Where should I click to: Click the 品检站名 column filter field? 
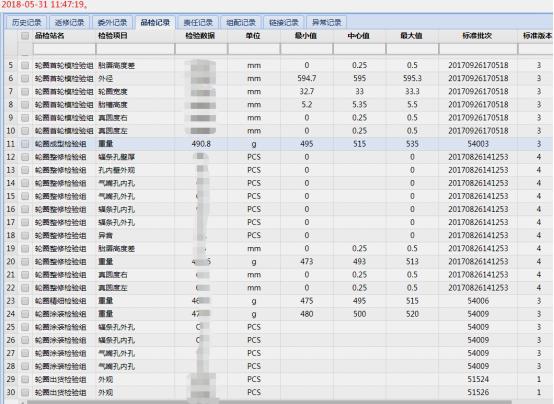pyautogui.click(x=64, y=49)
